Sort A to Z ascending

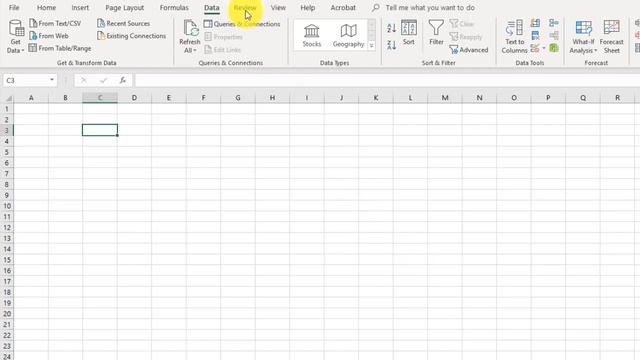click(x=391, y=28)
